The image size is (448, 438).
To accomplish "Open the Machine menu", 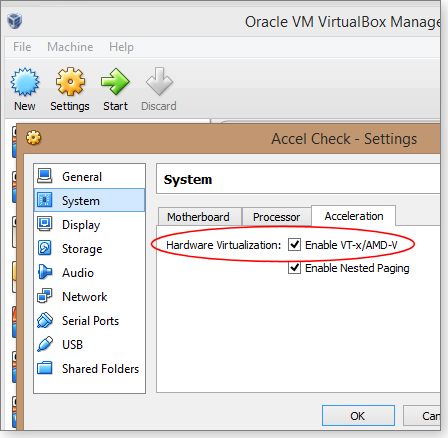I will tap(70, 47).
